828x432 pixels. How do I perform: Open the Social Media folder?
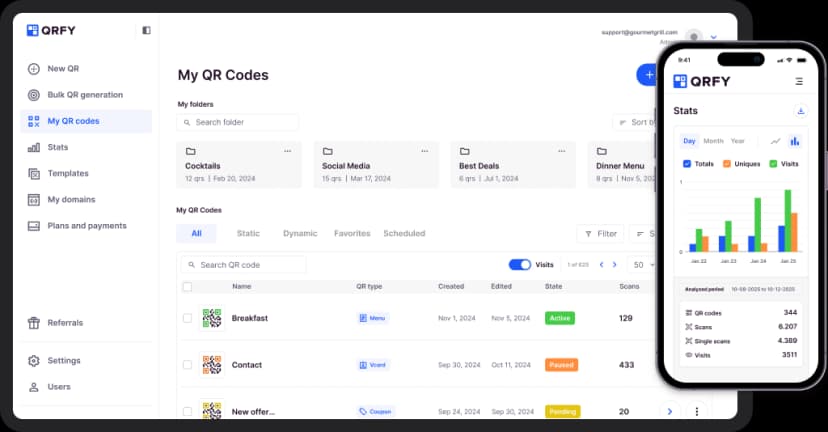coord(376,165)
